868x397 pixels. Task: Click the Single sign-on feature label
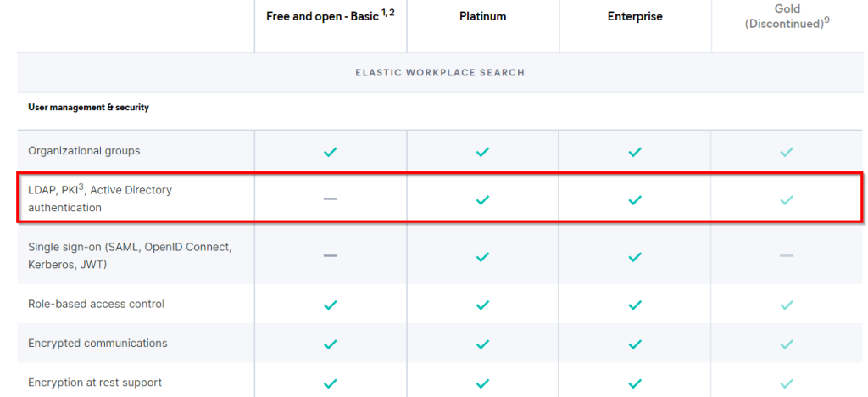click(x=130, y=256)
